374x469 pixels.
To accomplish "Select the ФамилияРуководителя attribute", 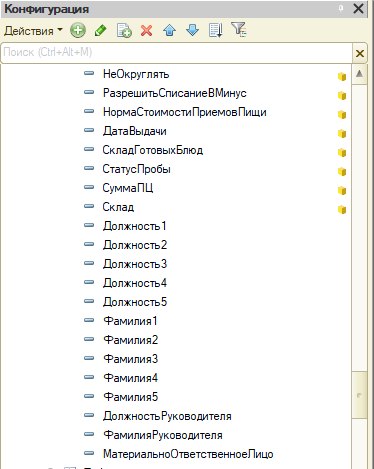I will 163,435.
